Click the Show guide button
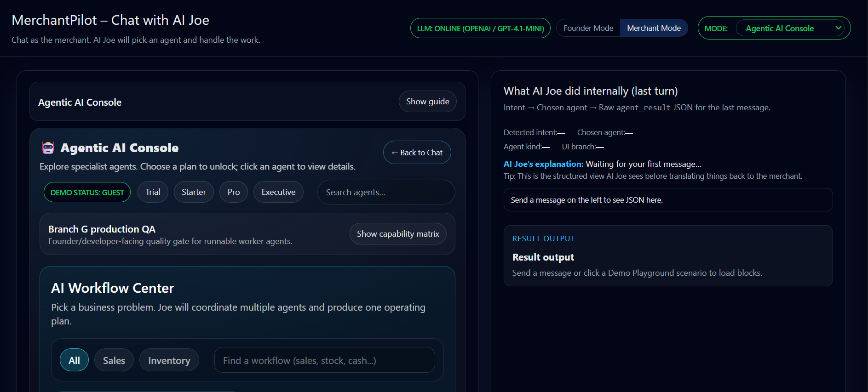Viewport: 868px width, 392px height. (427, 102)
